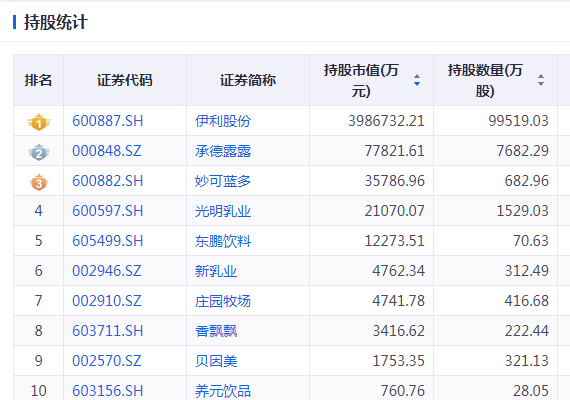Open the 贝因美 stock link
Viewport: 570px width, 400px height.
216,361
